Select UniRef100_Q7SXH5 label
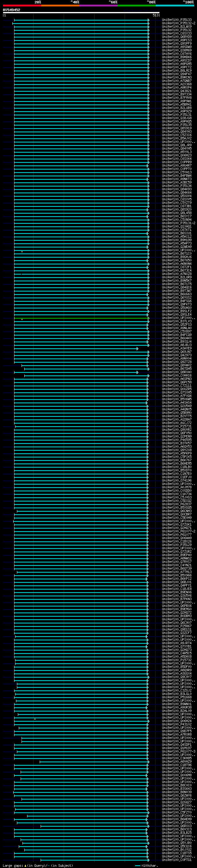This screenshot has height=868, width=197. [177, 393]
